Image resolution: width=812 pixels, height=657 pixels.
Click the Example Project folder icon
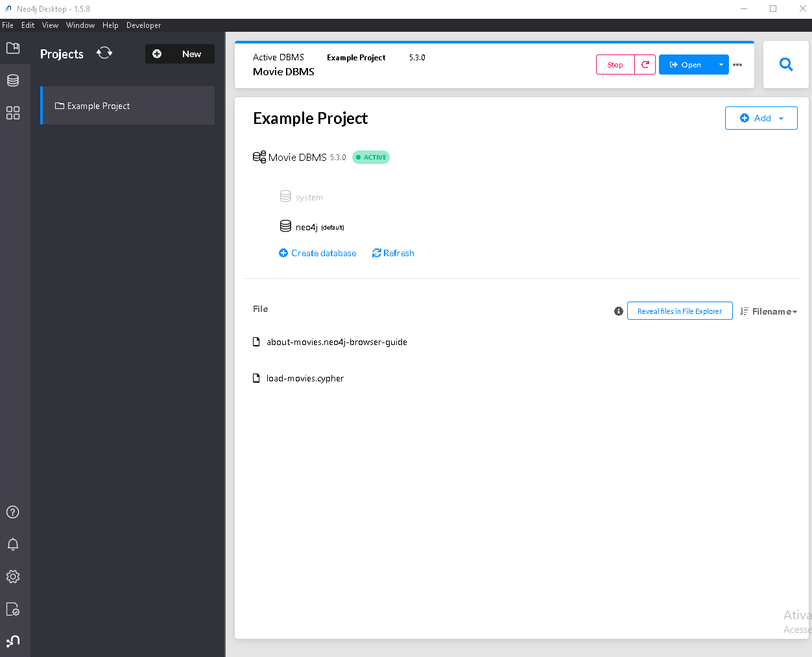60,106
